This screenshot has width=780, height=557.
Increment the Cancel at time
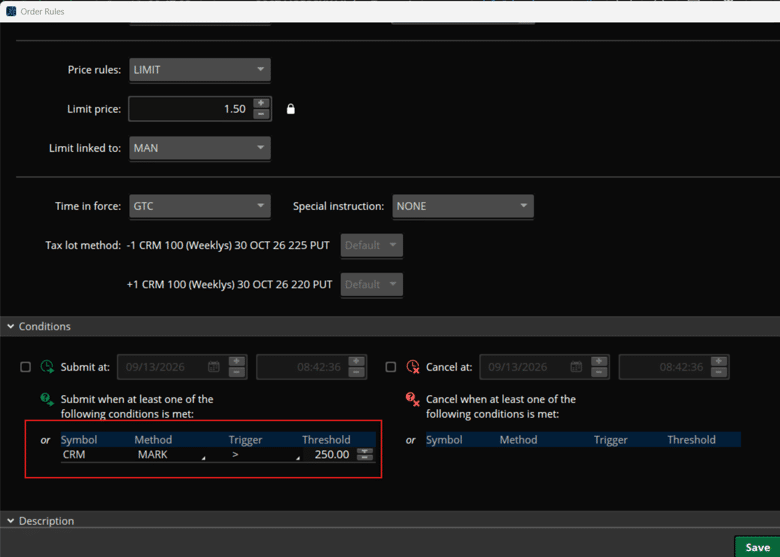[719, 361]
